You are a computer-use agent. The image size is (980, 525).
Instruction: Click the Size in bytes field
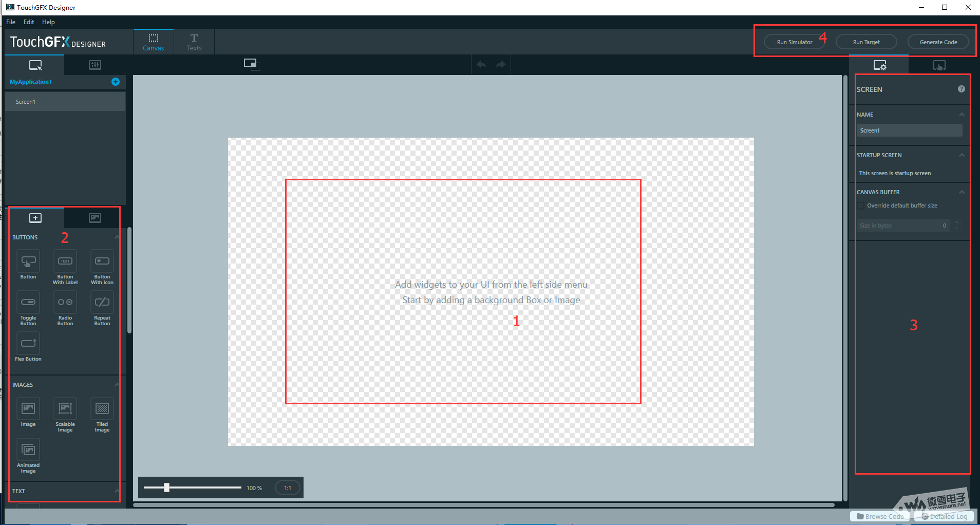pos(903,226)
